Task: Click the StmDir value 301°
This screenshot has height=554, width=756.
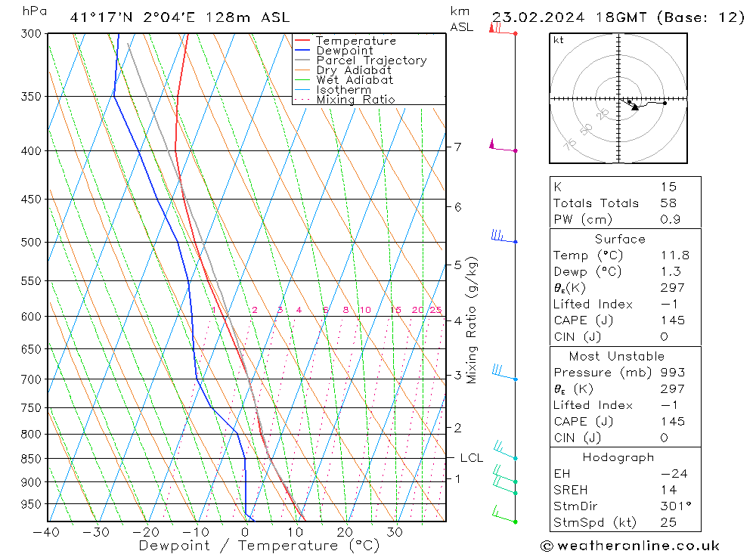Action: point(676,506)
